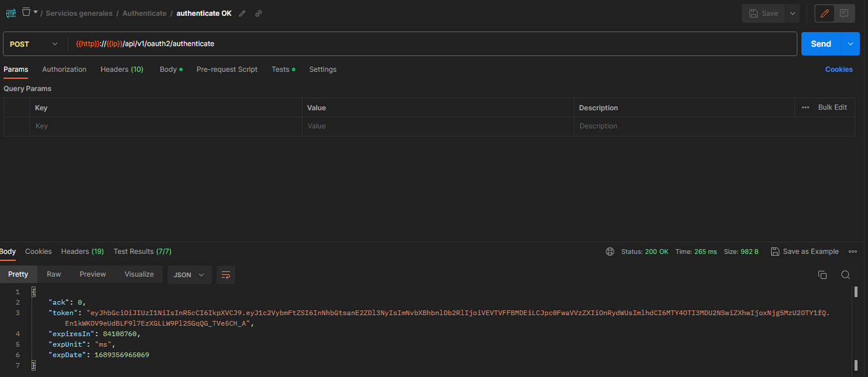Send the request with the Send button
Screen dimensions: 868x377
click(821, 44)
